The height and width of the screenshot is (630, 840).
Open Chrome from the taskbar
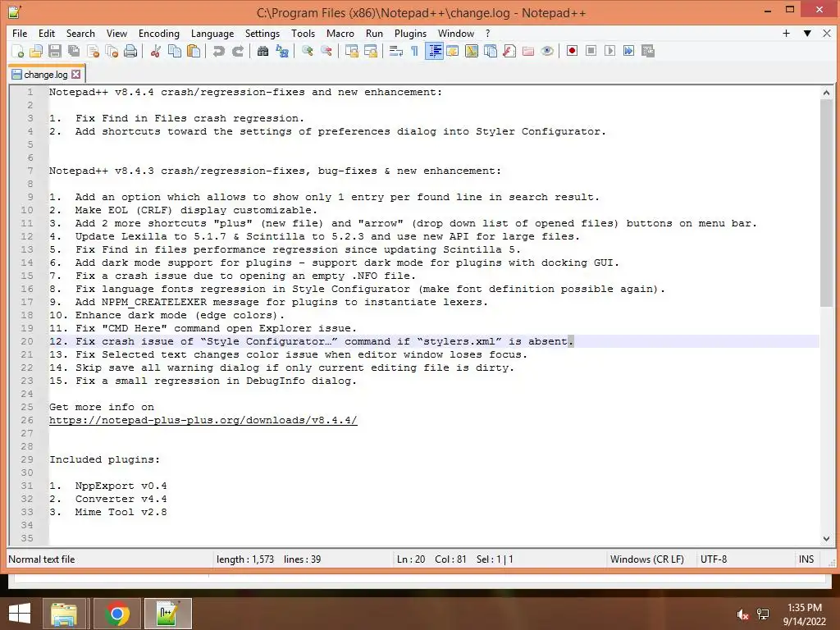117,614
